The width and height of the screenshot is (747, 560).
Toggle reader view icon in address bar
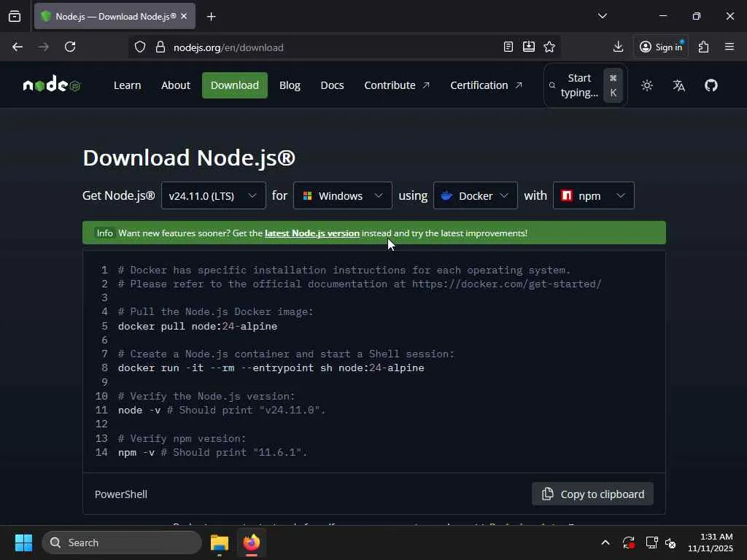coord(508,47)
